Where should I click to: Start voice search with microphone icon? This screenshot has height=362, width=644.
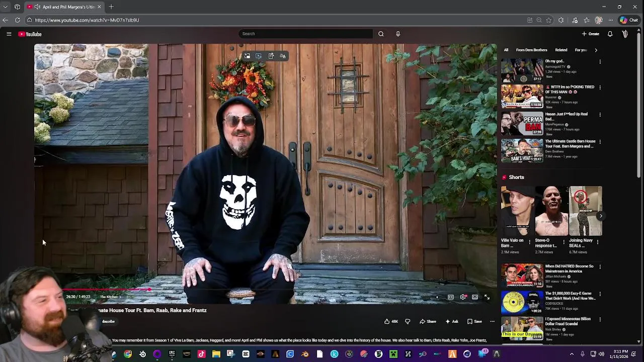click(398, 34)
